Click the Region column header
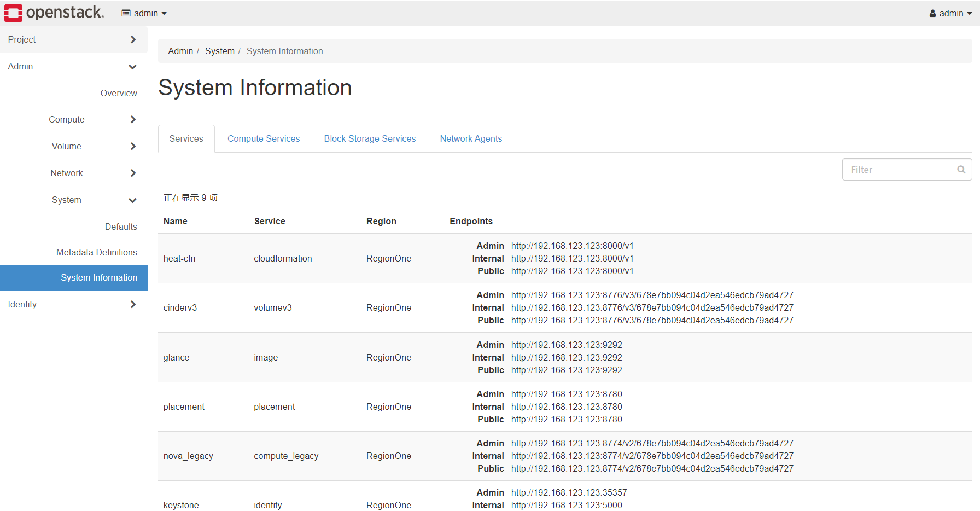Viewport: 980px width, 511px height. pyautogui.click(x=381, y=221)
